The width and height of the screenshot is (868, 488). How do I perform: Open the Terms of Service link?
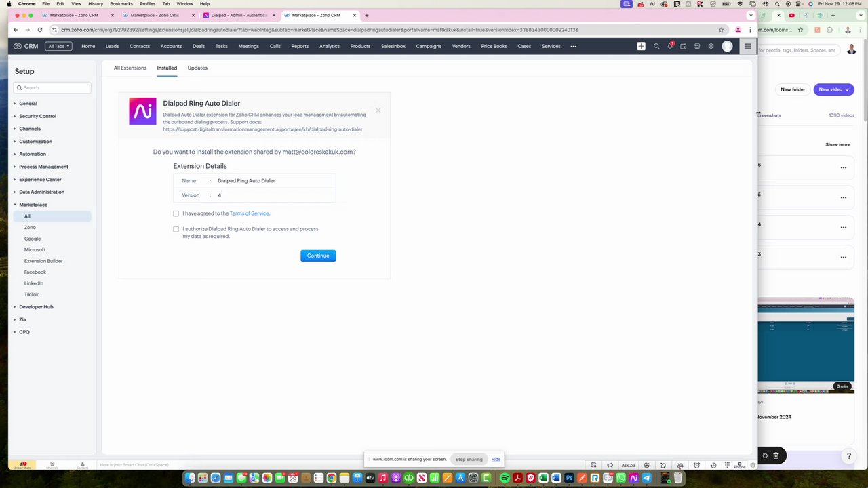(x=250, y=213)
